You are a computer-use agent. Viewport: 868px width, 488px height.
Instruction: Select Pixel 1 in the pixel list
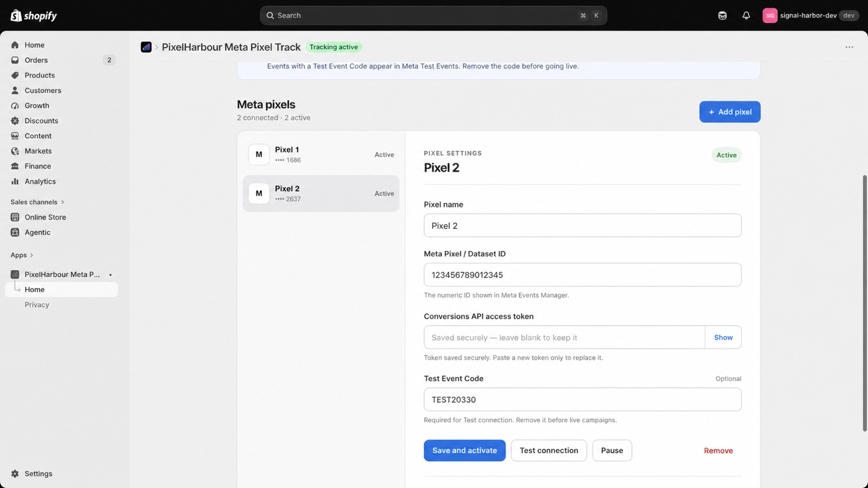pyautogui.click(x=321, y=155)
